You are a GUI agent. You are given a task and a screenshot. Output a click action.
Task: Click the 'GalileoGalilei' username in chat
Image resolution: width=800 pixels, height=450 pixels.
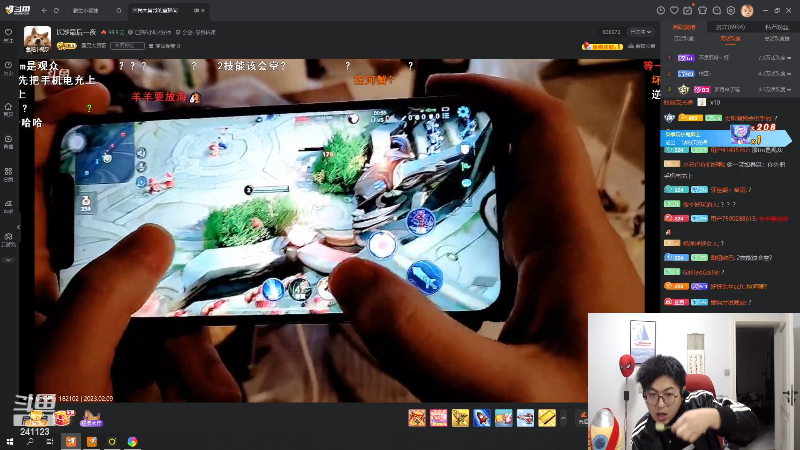pos(702,272)
